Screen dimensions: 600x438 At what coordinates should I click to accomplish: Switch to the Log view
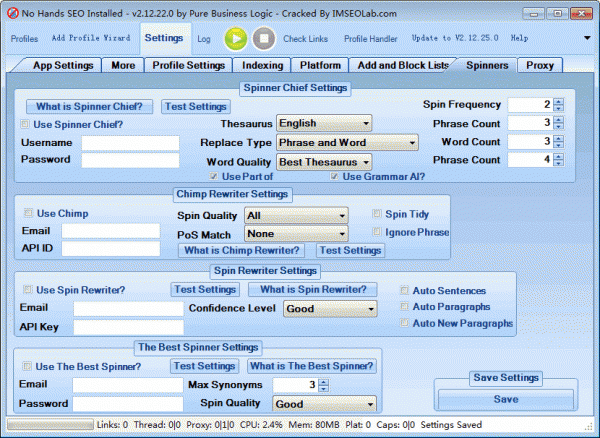(x=204, y=39)
